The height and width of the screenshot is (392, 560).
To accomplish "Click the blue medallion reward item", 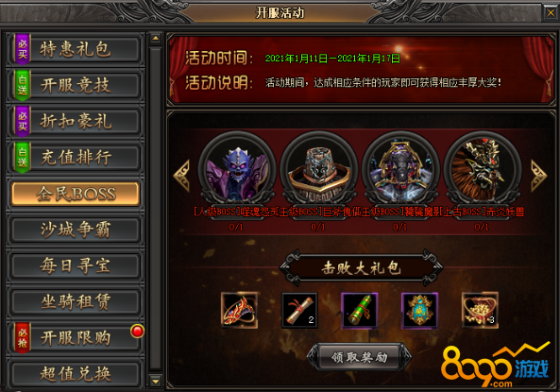I will (419, 310).
